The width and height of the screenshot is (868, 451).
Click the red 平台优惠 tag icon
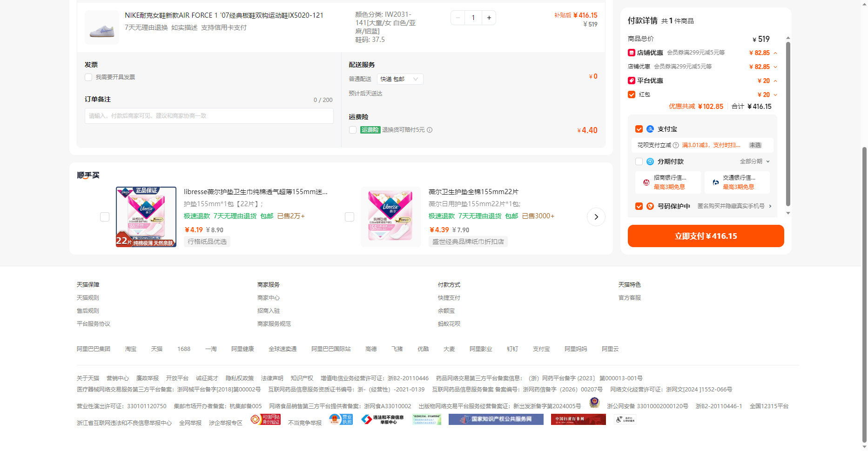632,81
